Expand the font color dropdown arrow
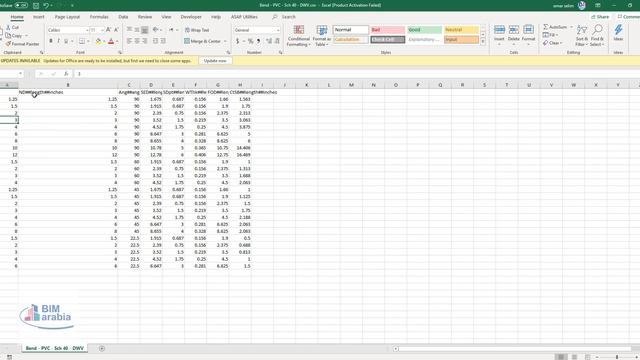Image resolution: width=640 pixels, height=360 pixels. pos(117,41)
